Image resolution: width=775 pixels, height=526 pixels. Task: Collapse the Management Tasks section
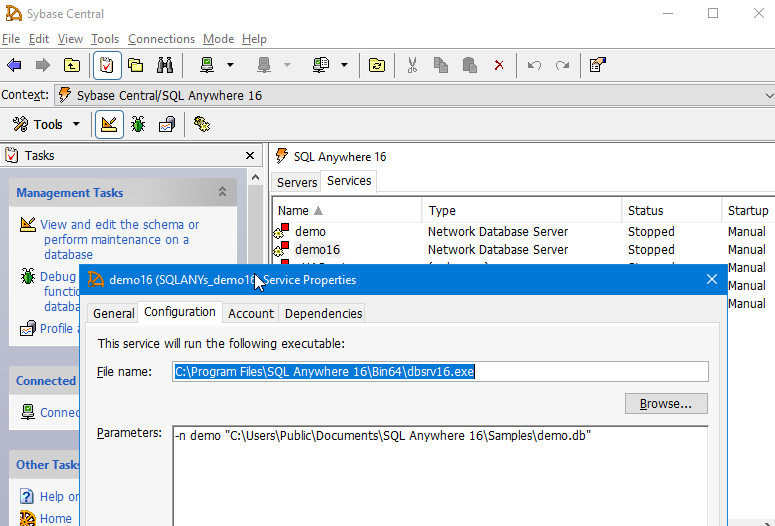tap(222, 192)
